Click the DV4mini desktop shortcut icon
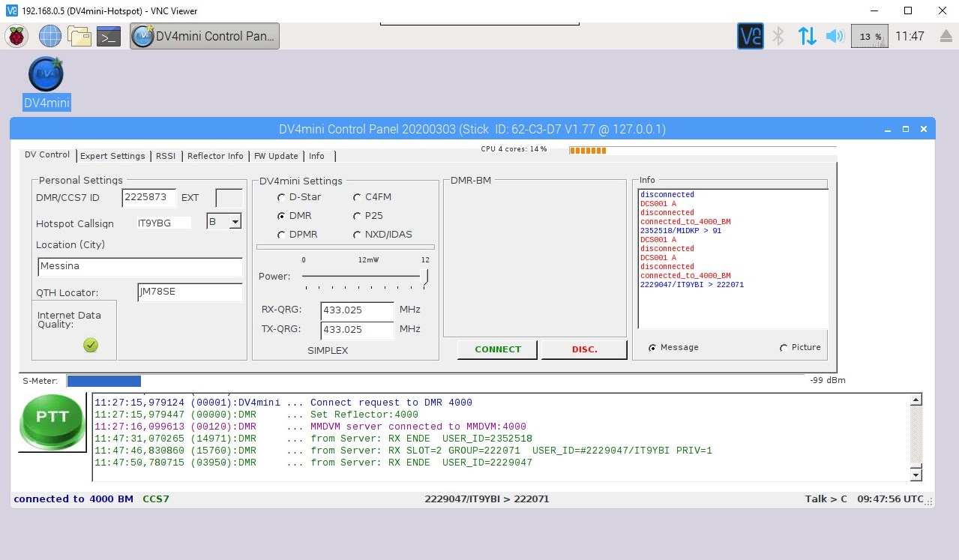 click(46, 74)
